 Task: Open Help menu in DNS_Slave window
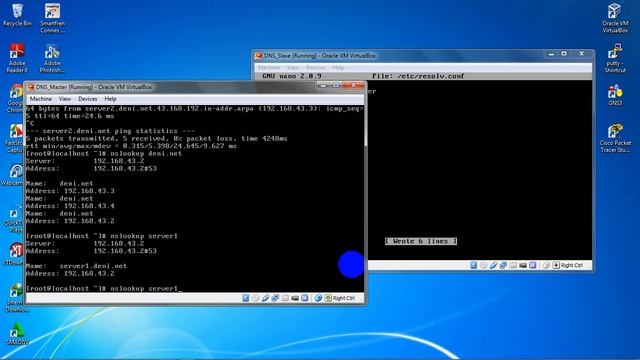[338, 67]
